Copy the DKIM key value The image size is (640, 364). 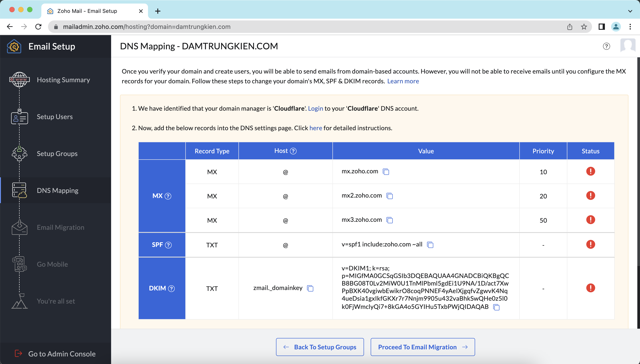pyautogui.click(x=496, y=307)
